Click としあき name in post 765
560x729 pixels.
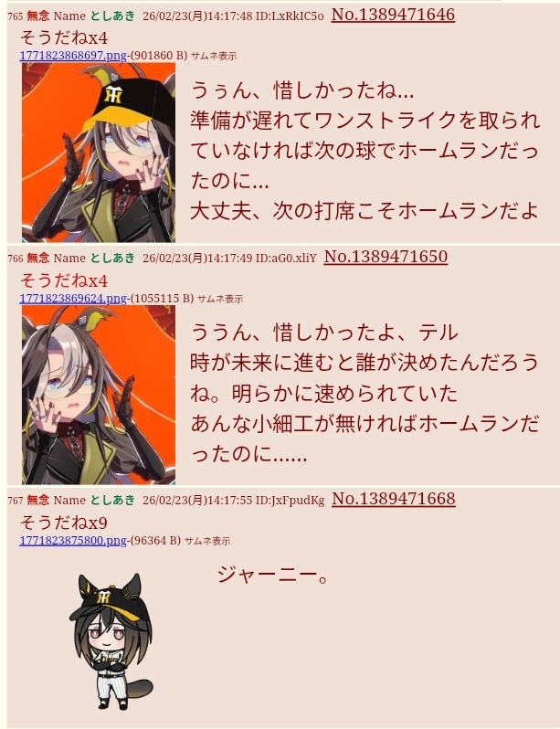pos(112,16)
